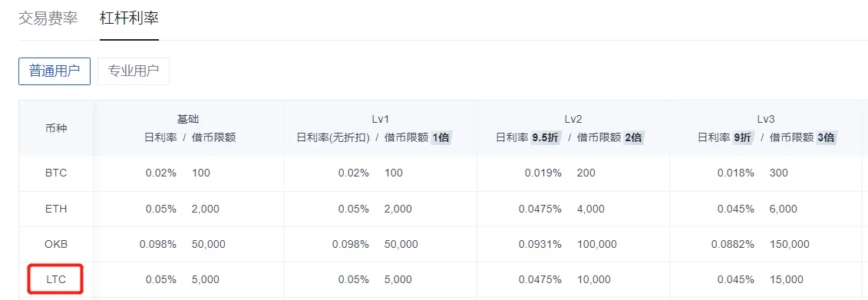Click ETH Lv3 limit 6,000
Image resolution: width=868 pixels, height=300 pixels.
coord(784,209)
